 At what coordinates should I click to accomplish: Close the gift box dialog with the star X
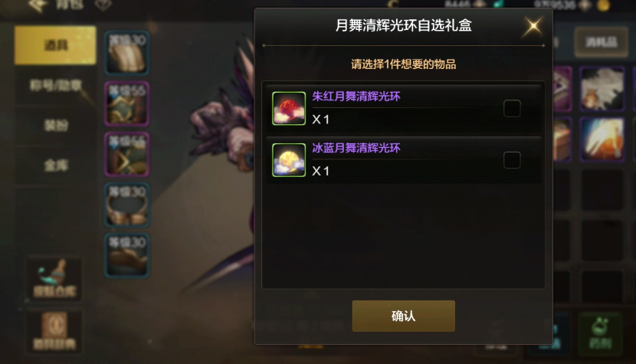(533, 26)
